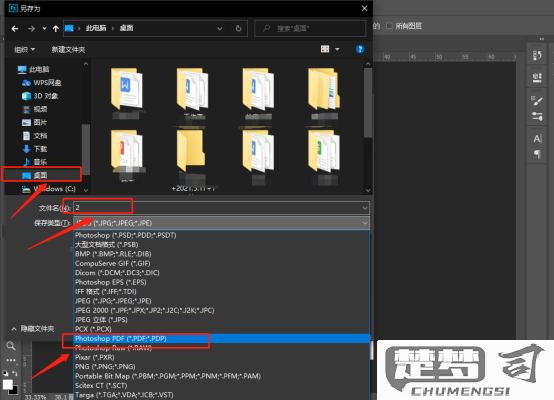
Task: Select the Zoom tool in Photoshop toolbar
Action: click(x=11, y=346)
